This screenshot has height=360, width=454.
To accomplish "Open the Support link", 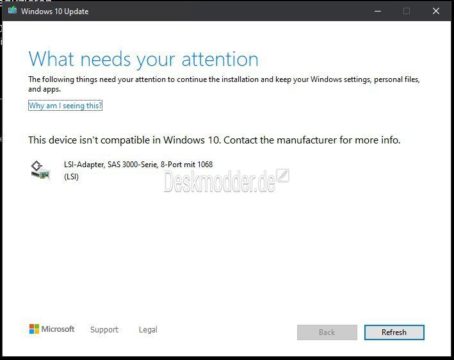I will 104,330.
